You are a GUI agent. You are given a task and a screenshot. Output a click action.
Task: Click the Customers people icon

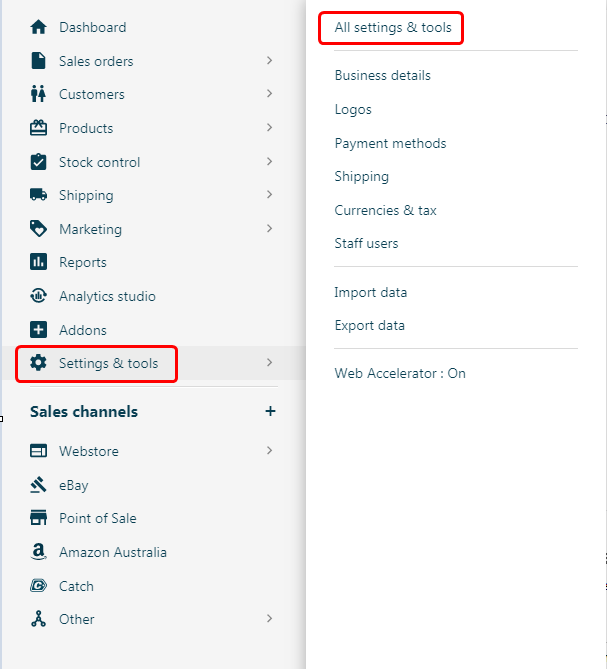click(x=38, y=94)
